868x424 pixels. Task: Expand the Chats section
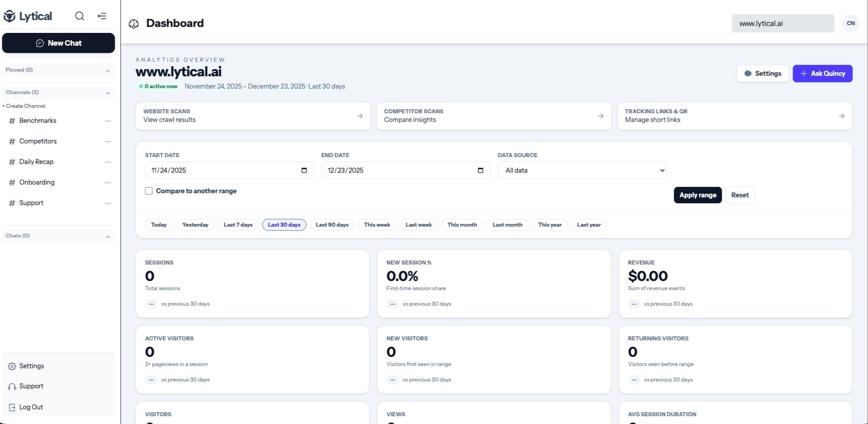pos(108,236)
